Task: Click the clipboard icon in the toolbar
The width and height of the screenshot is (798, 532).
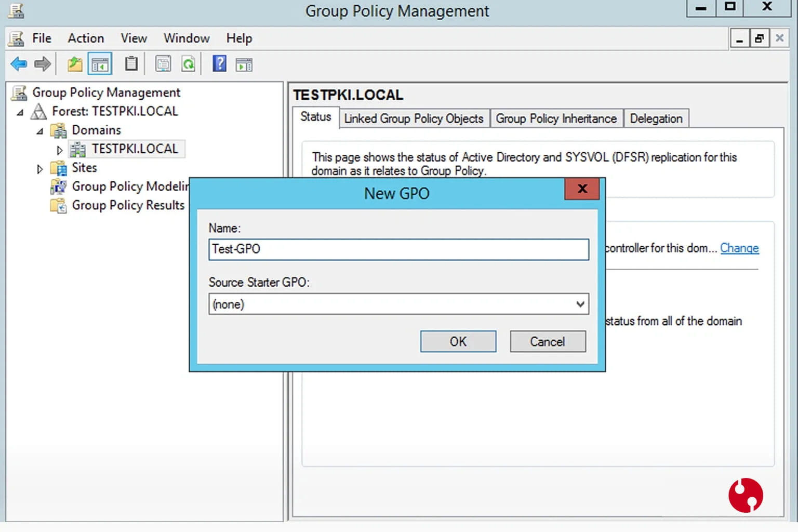Action: click(131, 64)
